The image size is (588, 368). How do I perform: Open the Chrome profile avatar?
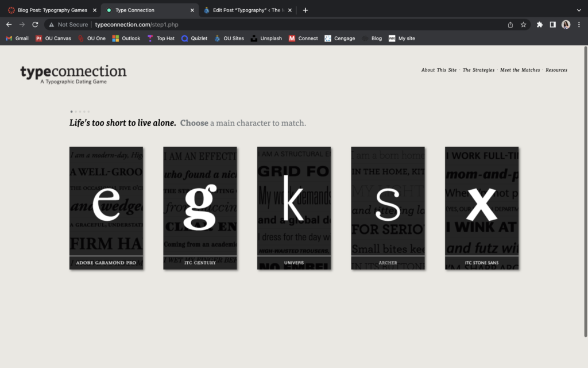click(566, 25)
